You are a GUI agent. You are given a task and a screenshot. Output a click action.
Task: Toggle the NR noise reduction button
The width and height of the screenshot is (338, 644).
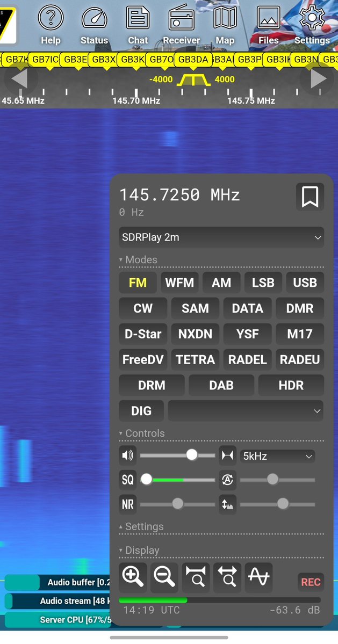pos(127,504)
